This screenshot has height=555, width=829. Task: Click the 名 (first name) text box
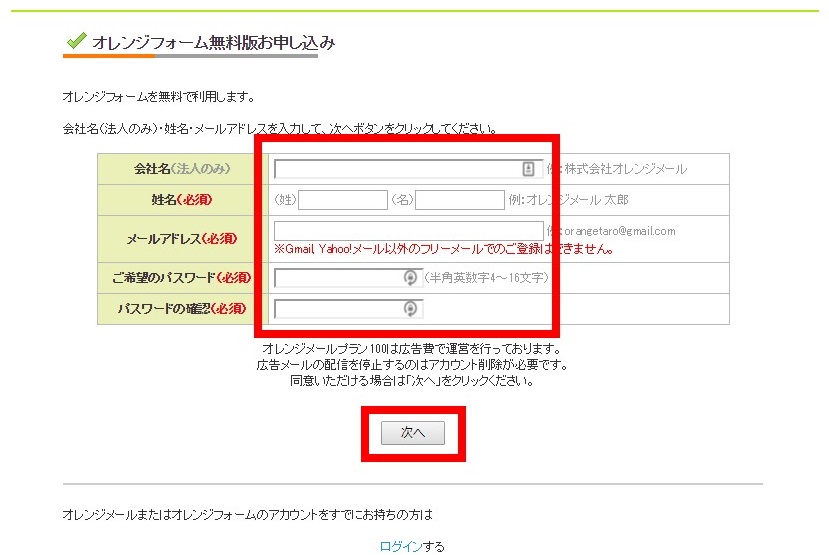(x=460, y=200)
